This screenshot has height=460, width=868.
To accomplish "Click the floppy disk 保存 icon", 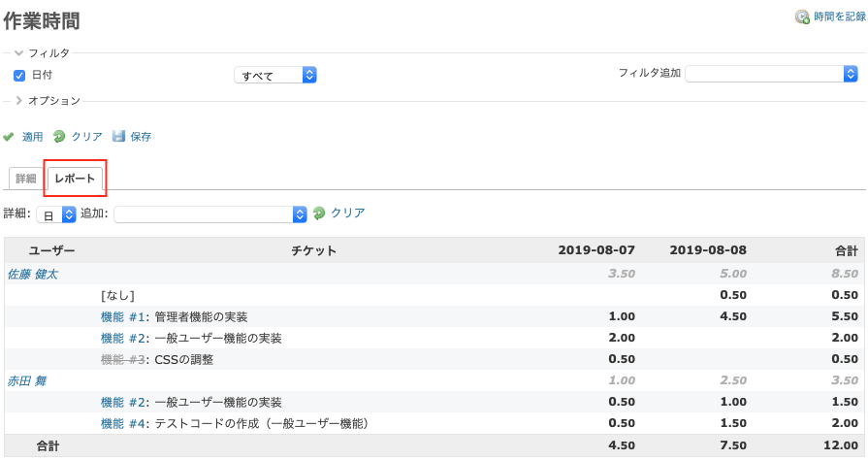I will tap(118, 136).
